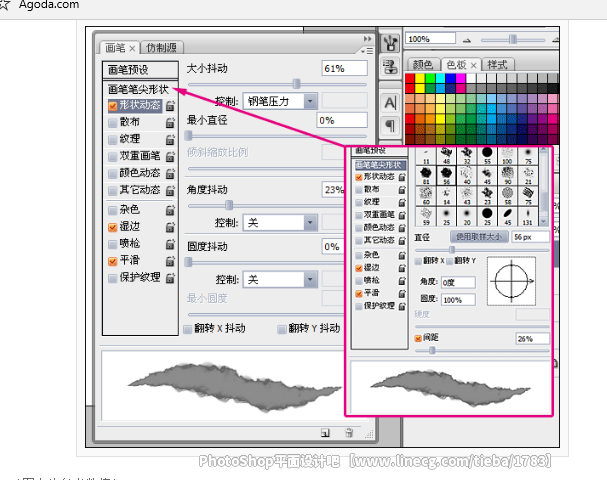The image size is (607, 480).
Task: Pick the yellow swatch in top row
Action: click(420, 79)
